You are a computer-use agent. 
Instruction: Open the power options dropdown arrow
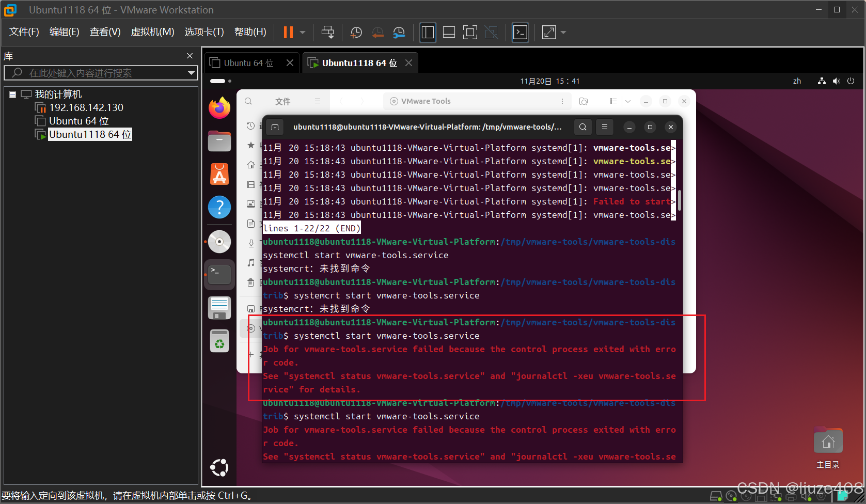(x=303, y=32)
